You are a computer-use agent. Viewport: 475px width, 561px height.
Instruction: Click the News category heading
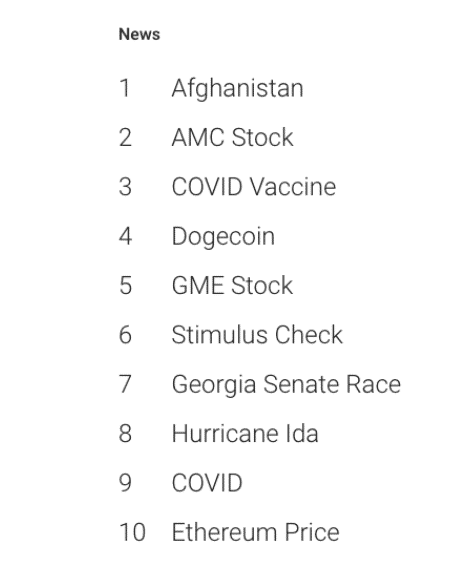[139, 34]
